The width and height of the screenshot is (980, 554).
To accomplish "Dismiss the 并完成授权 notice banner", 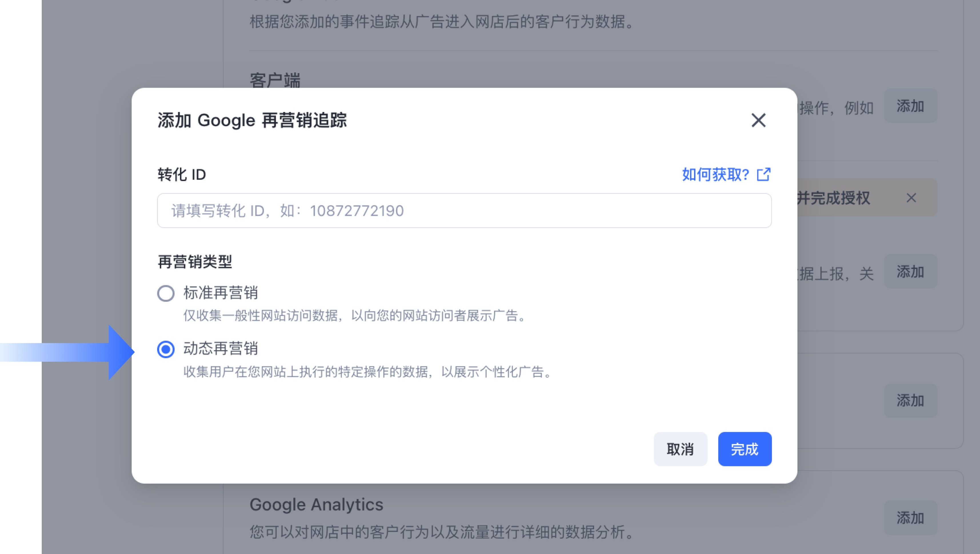I will coord(911,198).
